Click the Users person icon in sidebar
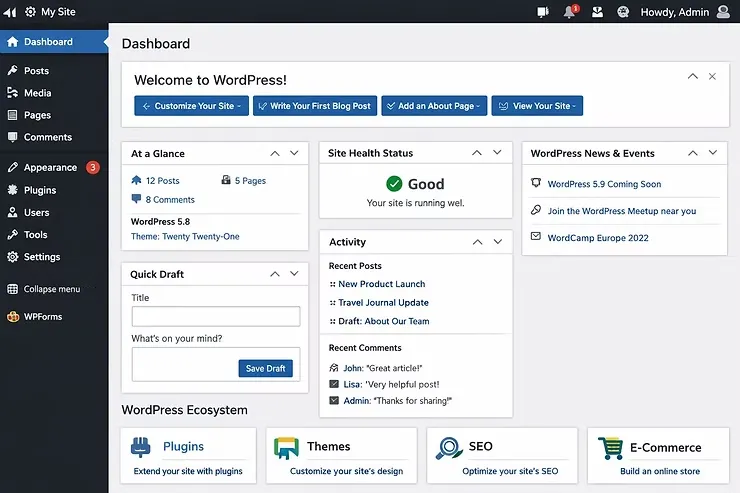Viewport: 740px width, 493px height. (x=13, y=212)
